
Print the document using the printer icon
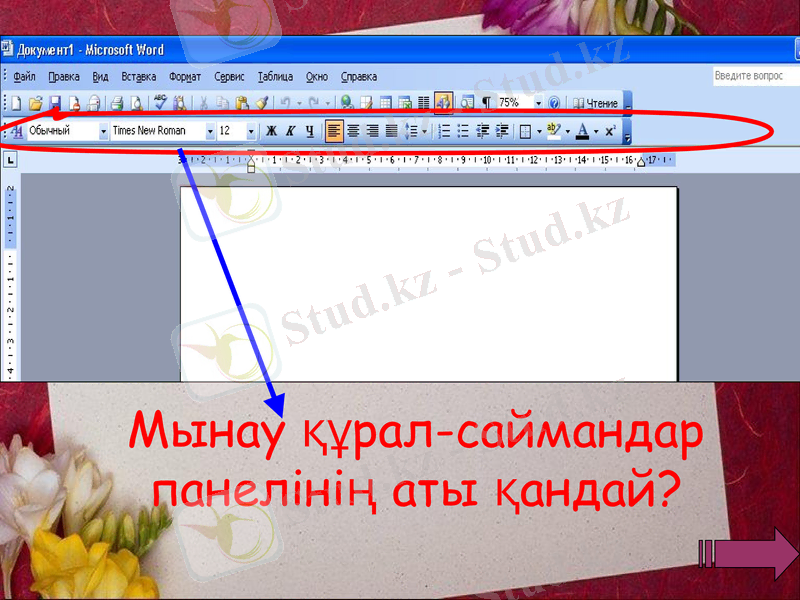[x=116, y=102]
